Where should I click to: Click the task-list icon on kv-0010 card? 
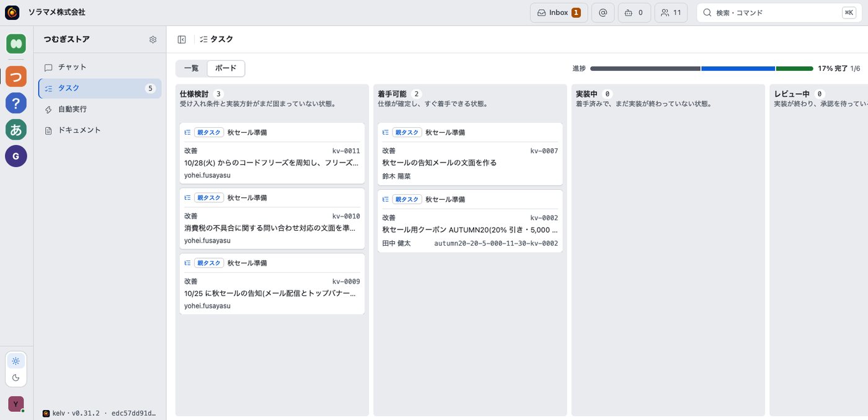[x=188, y=197]
